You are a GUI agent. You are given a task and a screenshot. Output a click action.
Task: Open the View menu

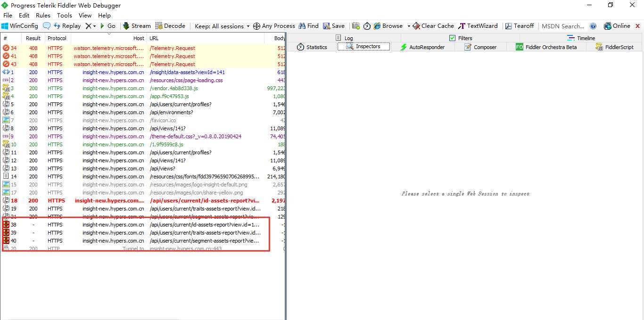click(x=85, y=16)
